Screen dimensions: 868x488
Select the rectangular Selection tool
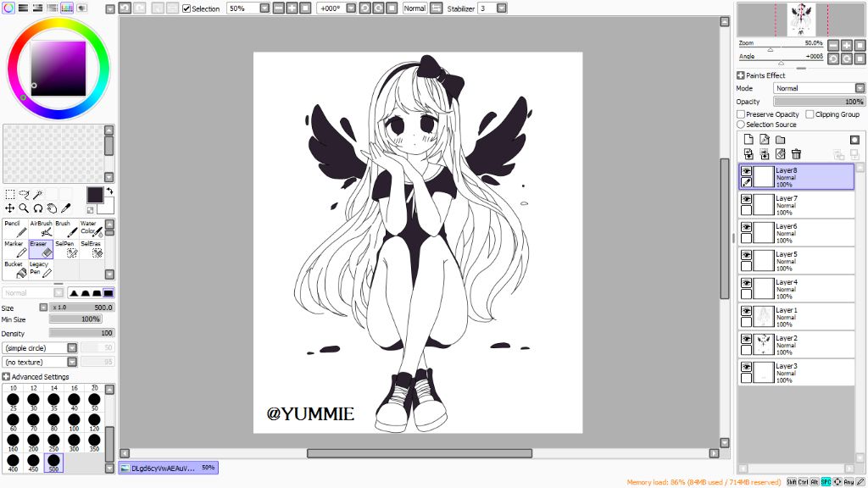(10, 194)
